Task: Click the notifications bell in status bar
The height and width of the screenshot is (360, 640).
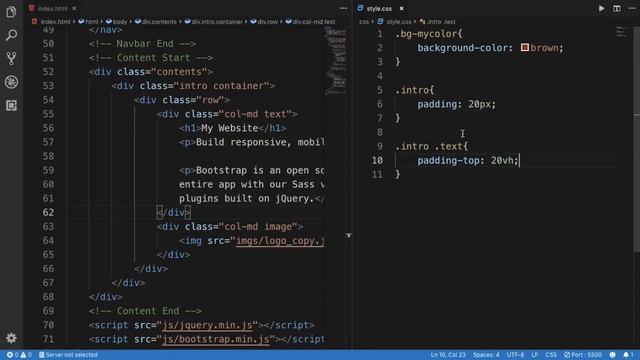Action: [628, 355]
